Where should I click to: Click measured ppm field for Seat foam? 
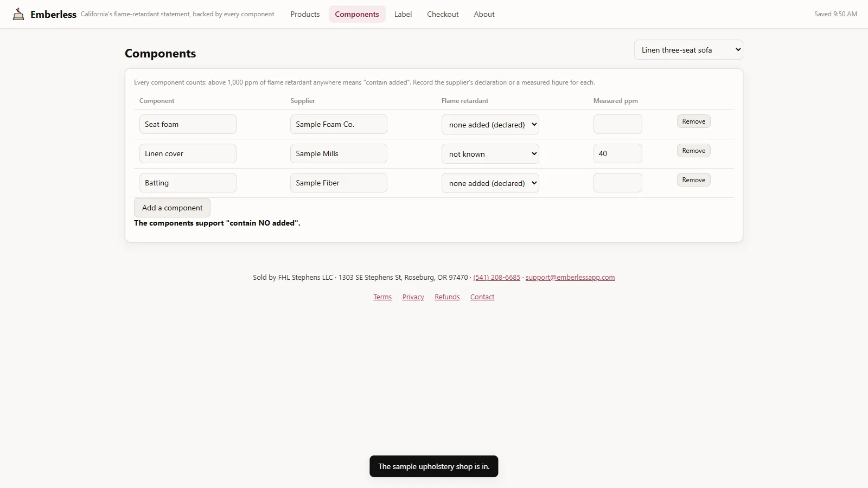(618, 124)
